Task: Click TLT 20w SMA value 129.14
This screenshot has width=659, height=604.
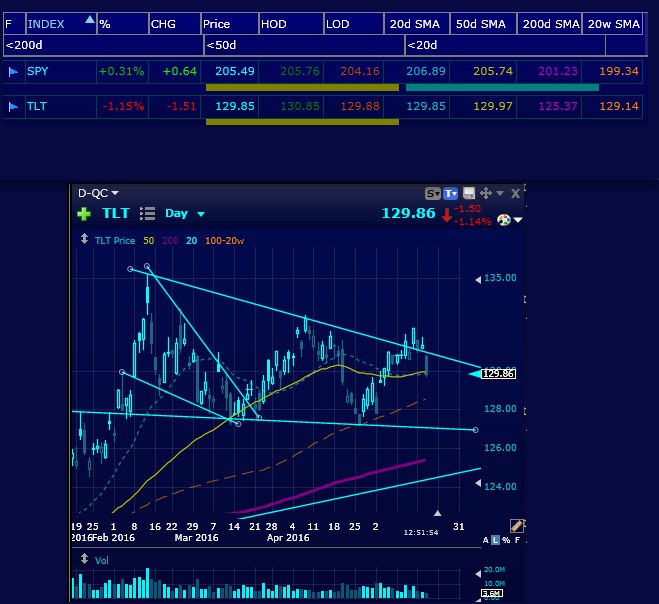Action: tap(619, 106)
